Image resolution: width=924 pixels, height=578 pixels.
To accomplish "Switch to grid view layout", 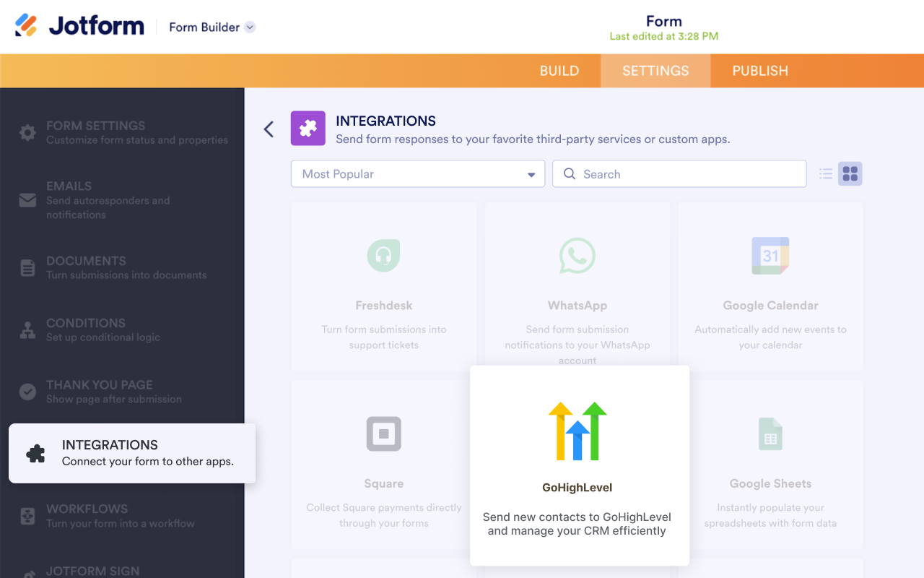I will [x=850, y=174].
